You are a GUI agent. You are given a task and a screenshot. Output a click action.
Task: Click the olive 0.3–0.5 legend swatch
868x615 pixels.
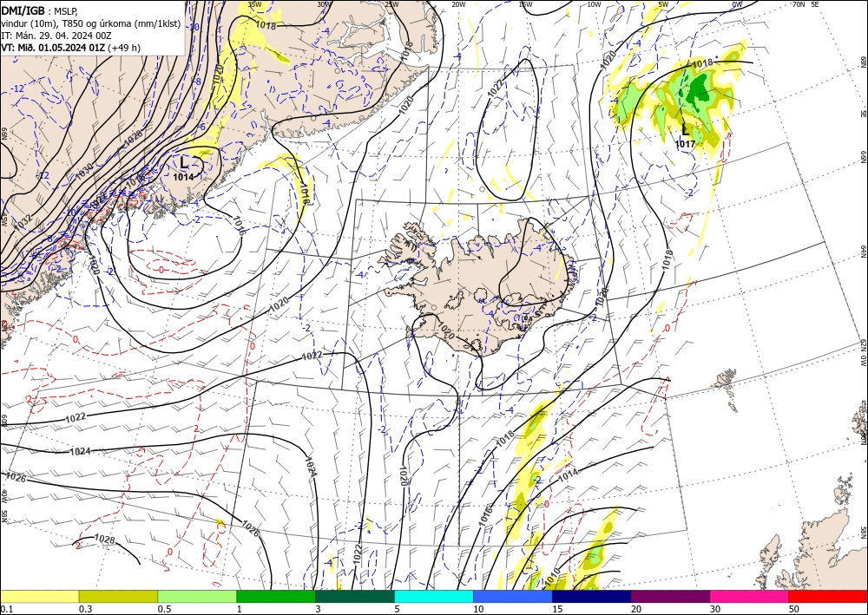click(118, 596)
